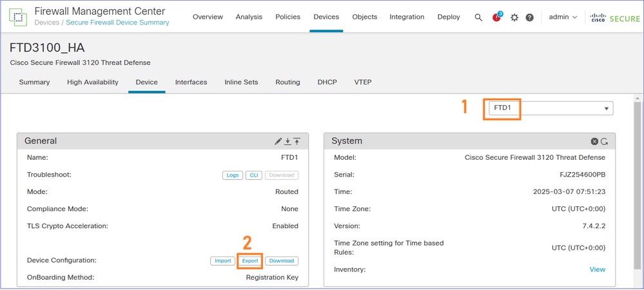Switch to the Routing tab

(288, 82)
